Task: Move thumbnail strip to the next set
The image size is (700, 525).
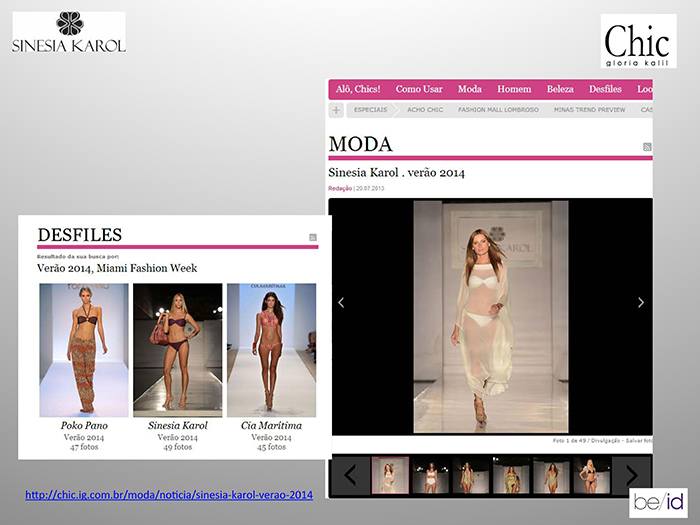Action: point(631,475)
